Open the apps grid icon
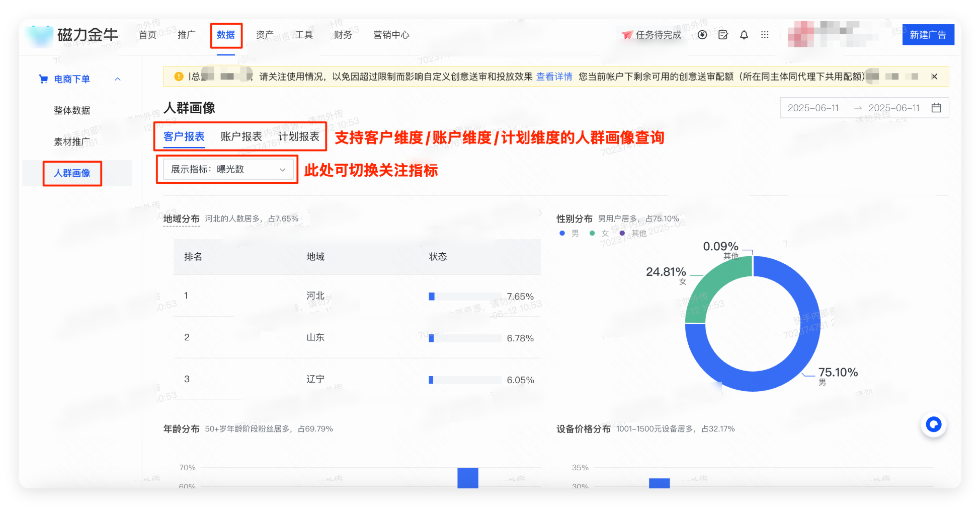This screenshot has width=980, height=507. click(x=765, y=35)
